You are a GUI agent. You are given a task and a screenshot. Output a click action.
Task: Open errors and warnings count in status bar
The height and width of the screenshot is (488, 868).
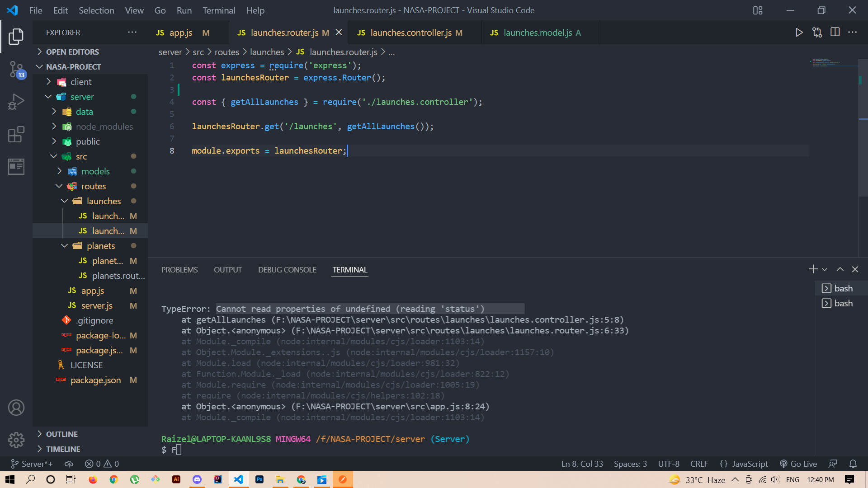coord(102,464)
